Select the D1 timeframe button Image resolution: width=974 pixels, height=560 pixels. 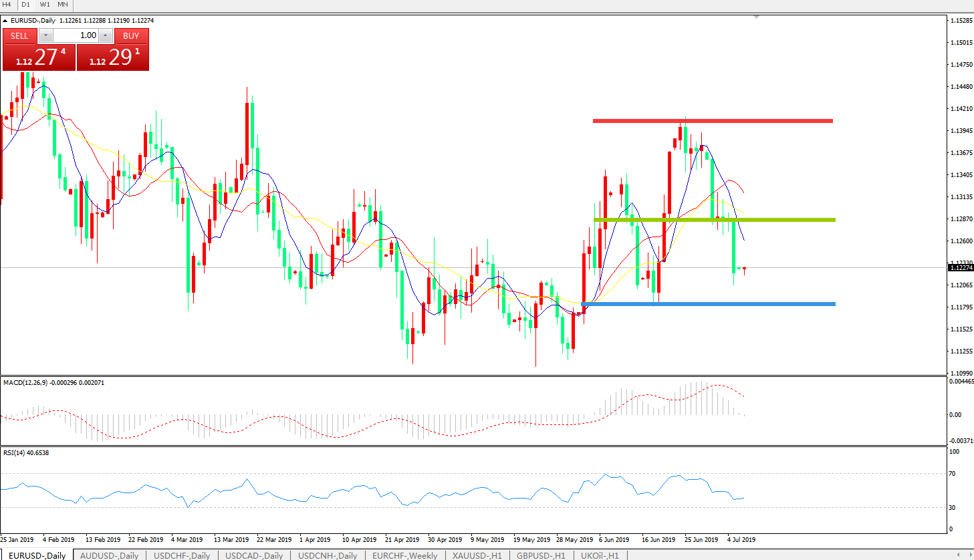pos(25,5)
